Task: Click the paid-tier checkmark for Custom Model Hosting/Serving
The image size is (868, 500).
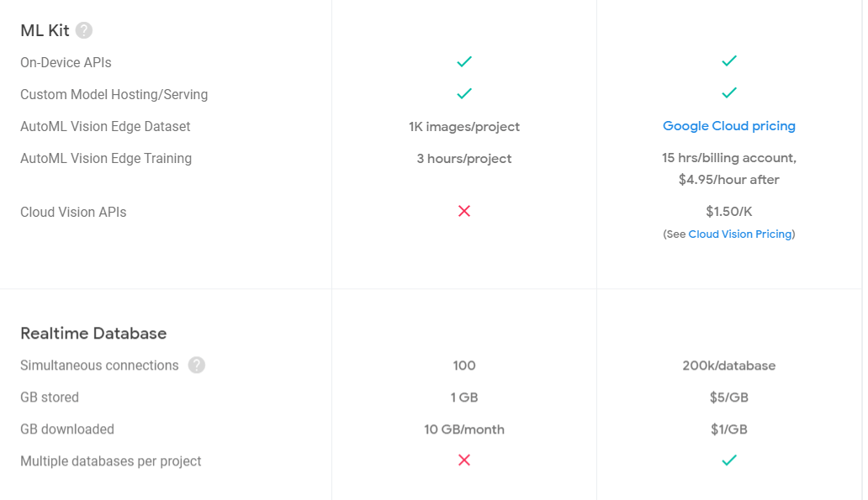Action: 729,92
